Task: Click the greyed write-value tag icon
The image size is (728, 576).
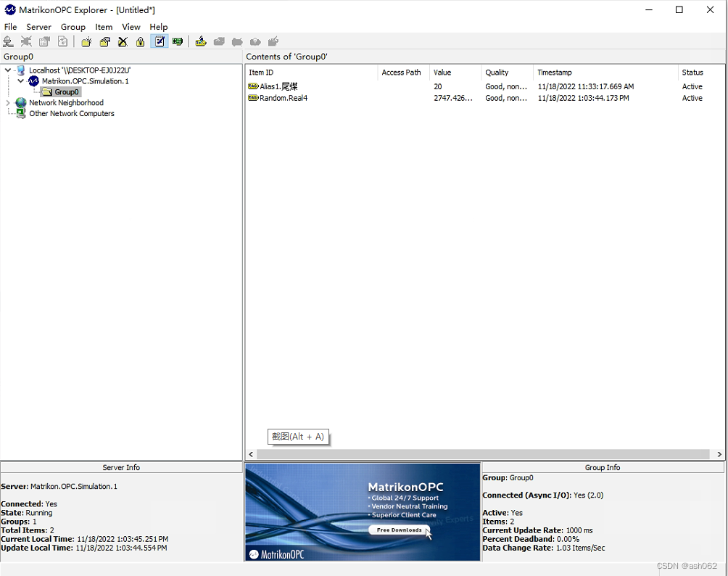Action: (x=273, y=42)
